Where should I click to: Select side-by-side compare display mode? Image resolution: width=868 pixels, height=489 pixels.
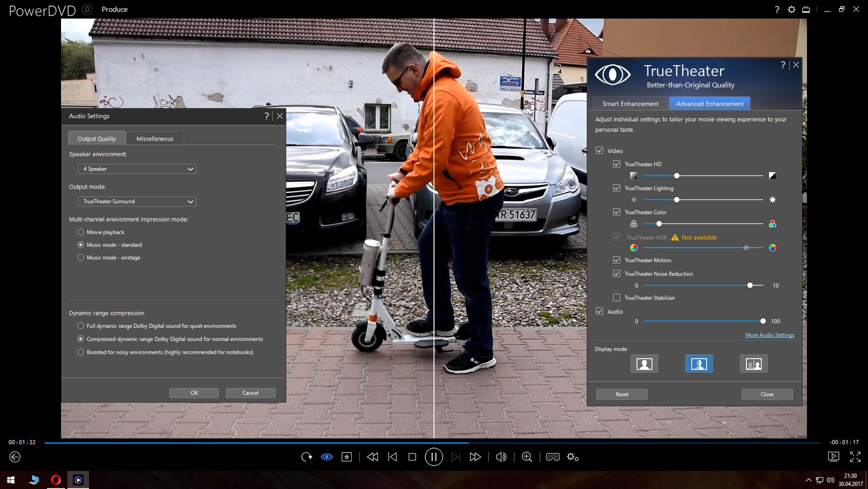753,364
